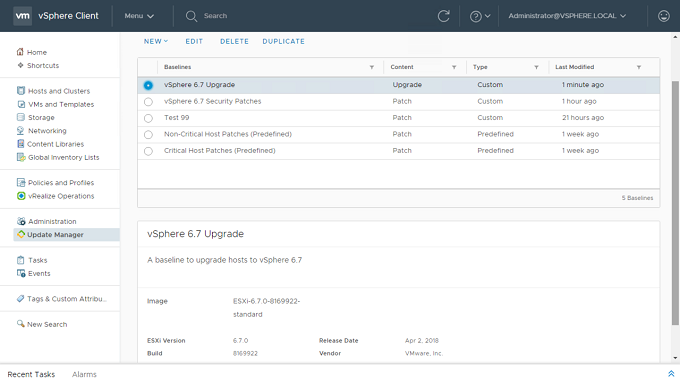Click the Hosts and Clusters icon

coord(21,91)
